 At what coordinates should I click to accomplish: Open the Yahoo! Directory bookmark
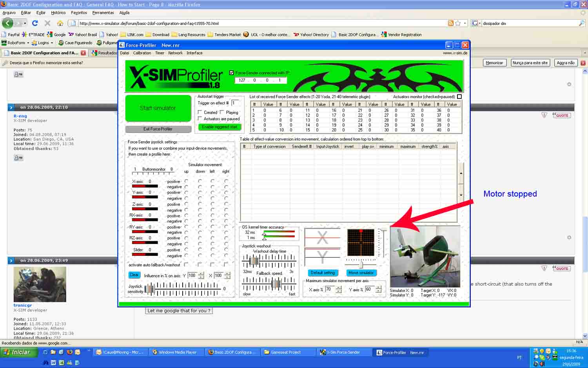[311, 35]
